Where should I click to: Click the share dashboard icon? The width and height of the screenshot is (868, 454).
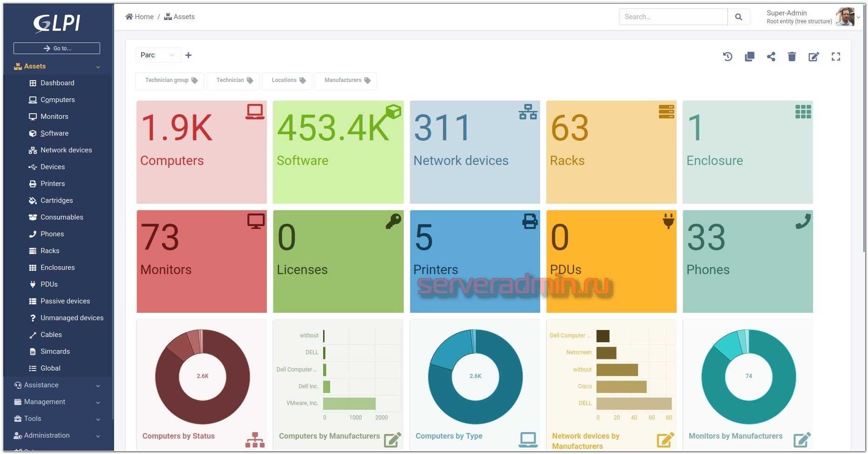(x=771, y=56)
